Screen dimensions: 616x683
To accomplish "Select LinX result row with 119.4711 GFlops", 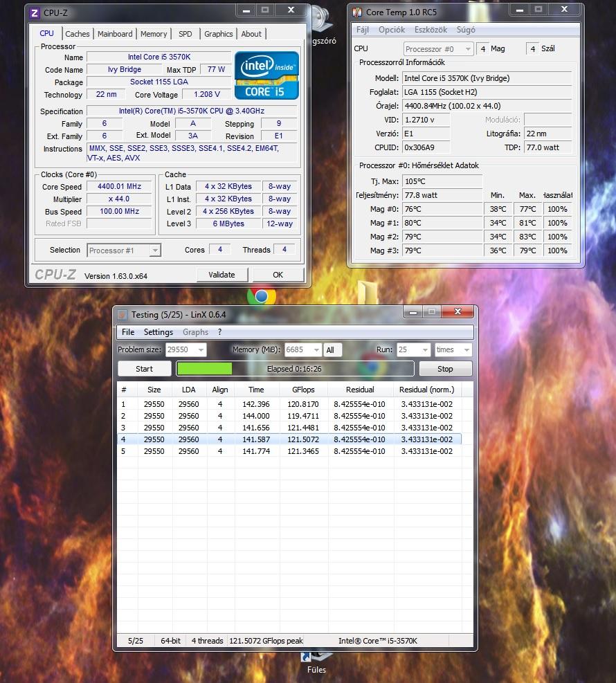I will tap(289, 416).
